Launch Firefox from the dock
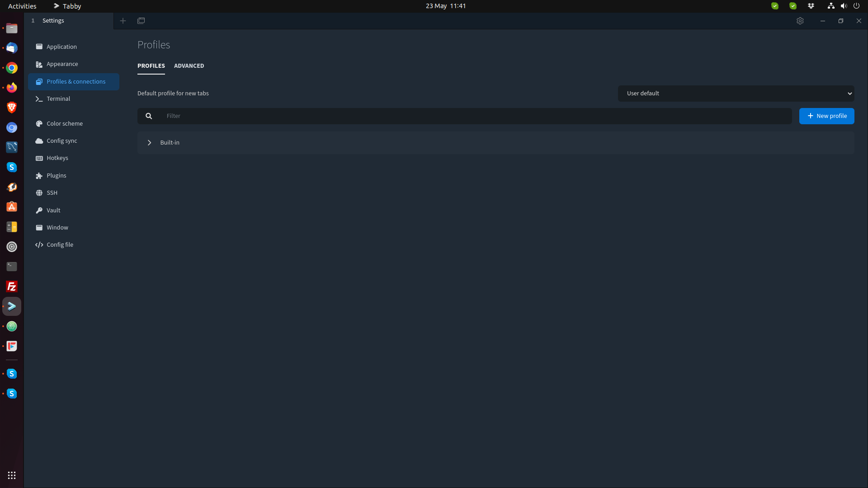This screenshot has height=488, width=868. (x=12, y=88)
